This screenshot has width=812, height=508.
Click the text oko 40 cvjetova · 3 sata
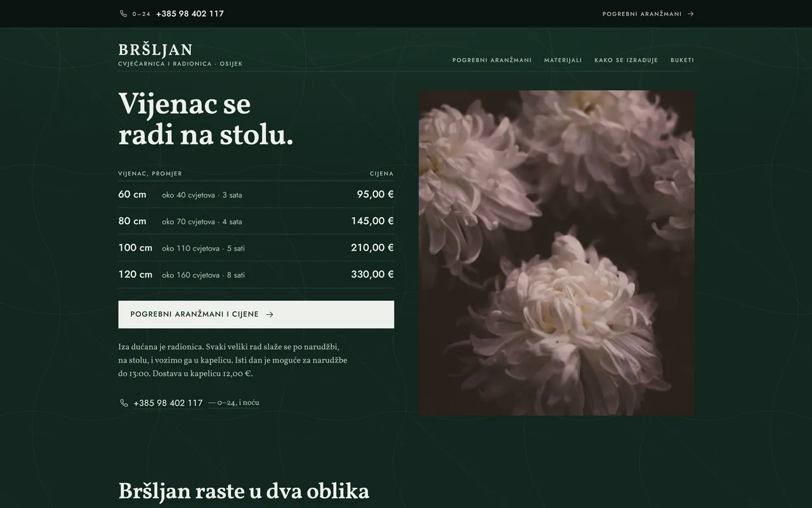(x=202, y=195)
